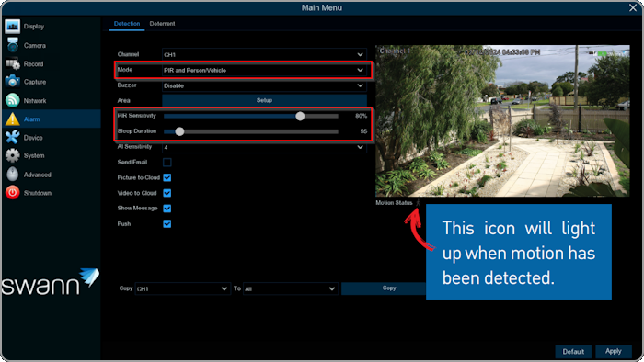Select the Record icon in the sidebar
This screenshot has height=362, width=644.
pos(12,63)
